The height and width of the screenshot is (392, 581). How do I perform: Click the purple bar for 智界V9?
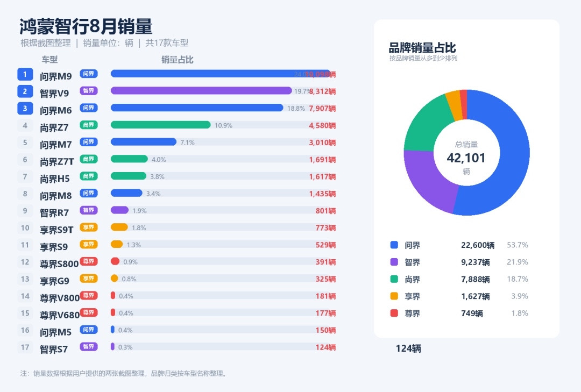[201, 91]
